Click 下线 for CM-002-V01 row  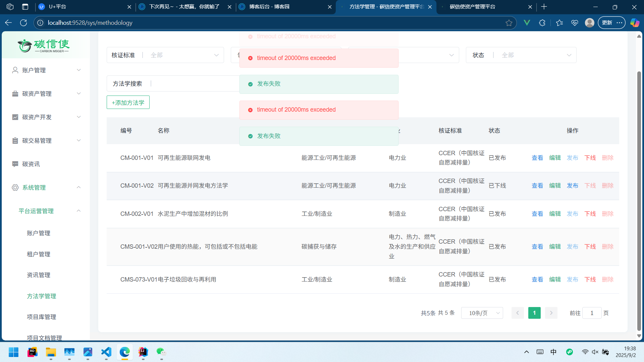590,214
